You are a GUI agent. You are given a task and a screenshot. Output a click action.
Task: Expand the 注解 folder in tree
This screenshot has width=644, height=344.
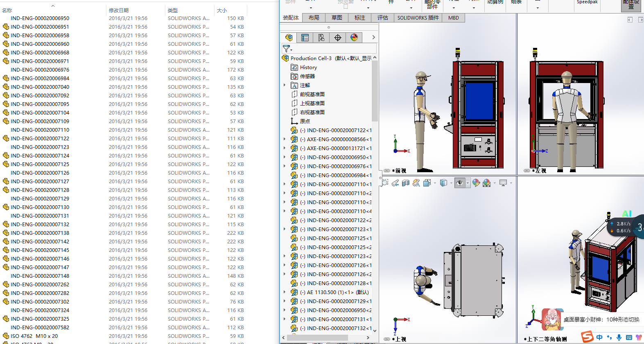click(285, 85)
